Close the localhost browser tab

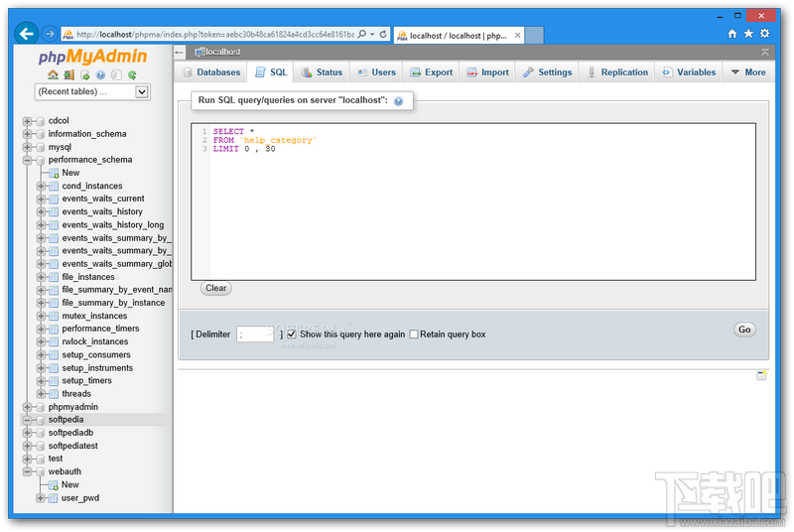coord(517,35)
